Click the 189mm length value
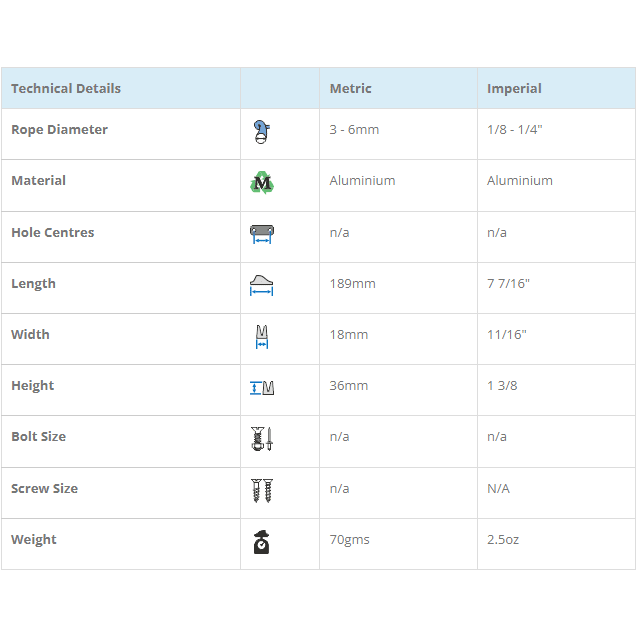Image resolution: width=638 pixels, height=638 pixels. [x=352, y=284]
